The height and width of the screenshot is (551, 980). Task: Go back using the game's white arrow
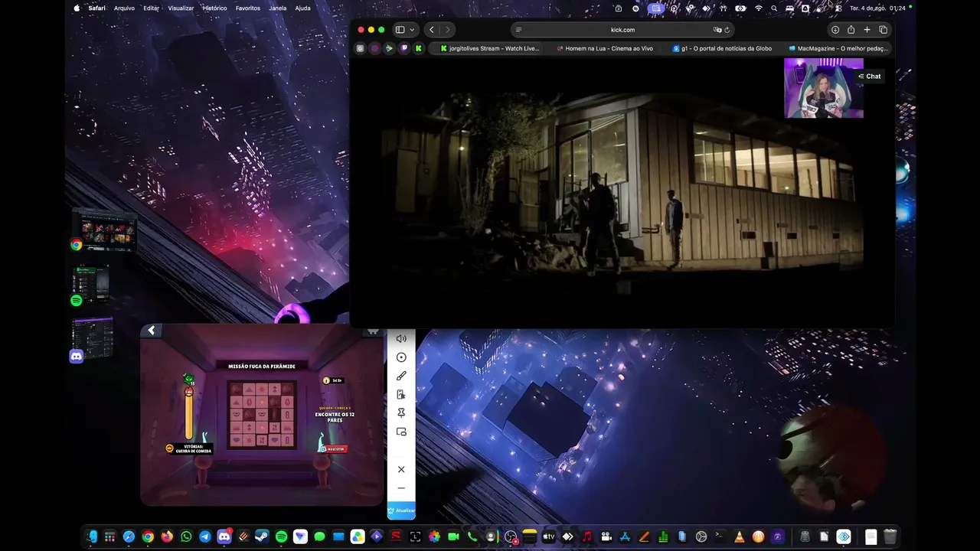(152, 331)
